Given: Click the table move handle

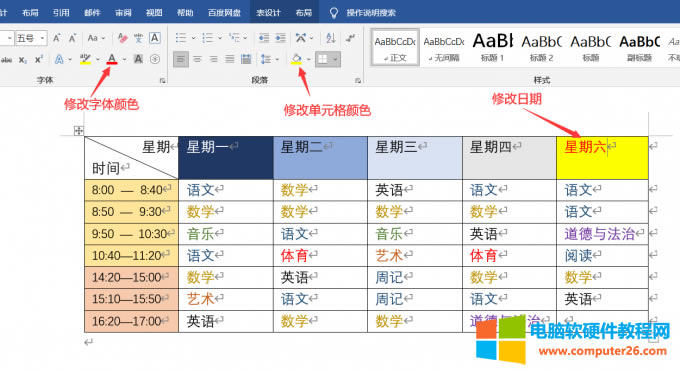Looking at the screenshot, I should click(x=78, y=131).
